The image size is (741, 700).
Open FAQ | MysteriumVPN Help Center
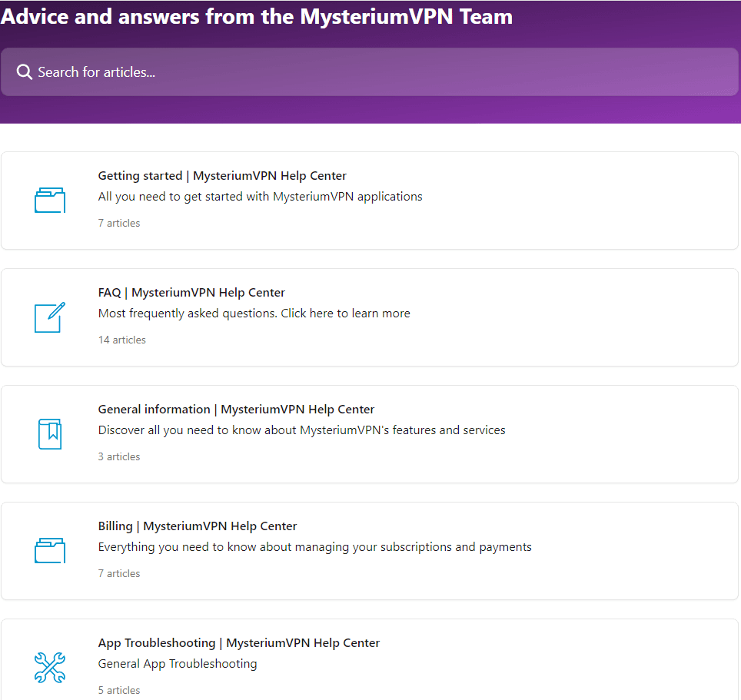[191, 293]
